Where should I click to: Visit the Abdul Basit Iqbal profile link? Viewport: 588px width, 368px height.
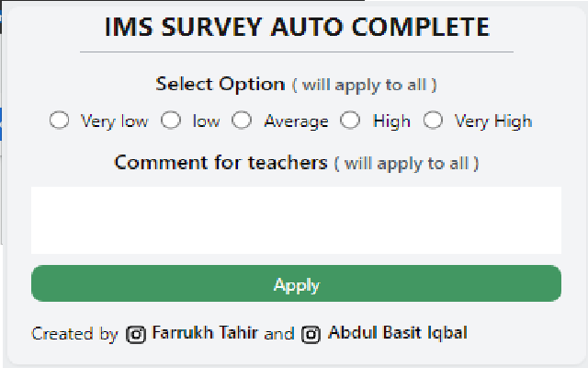(x=397, y=333)
